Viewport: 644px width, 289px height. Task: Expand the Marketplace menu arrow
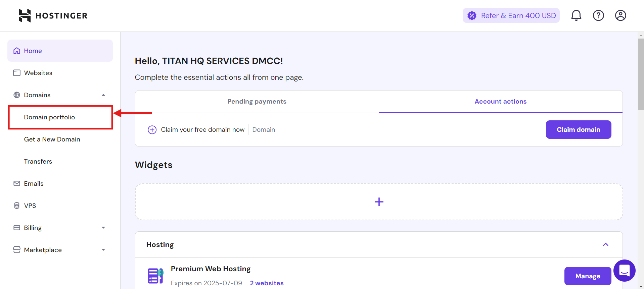(x=103, y=250)
